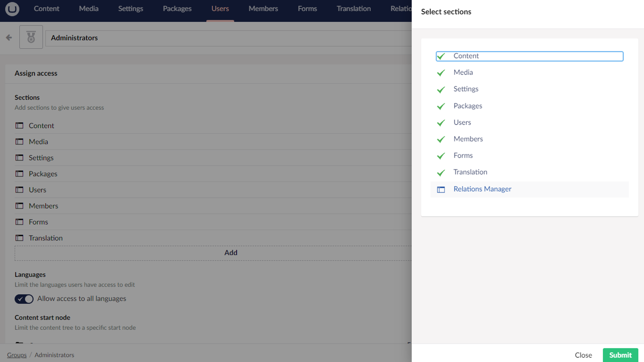
Task: Select Relations Manager in the sections dialog
Action: point(482,189)
